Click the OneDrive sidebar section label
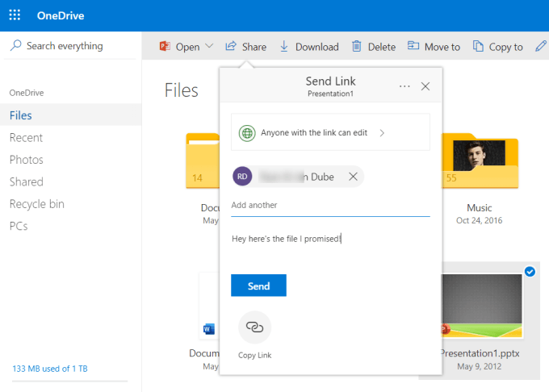This screenshot has width=549, height=392. (x=27, y=93)
